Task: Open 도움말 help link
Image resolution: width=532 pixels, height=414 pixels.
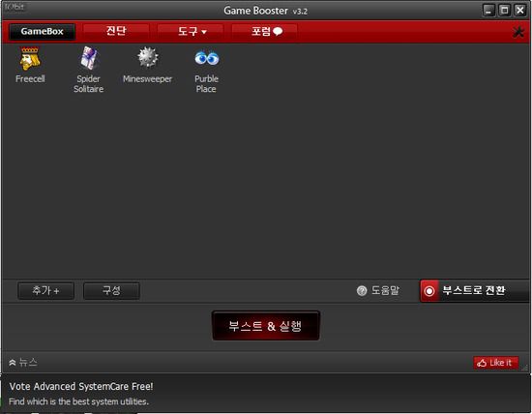Action: tap(385, 290)
